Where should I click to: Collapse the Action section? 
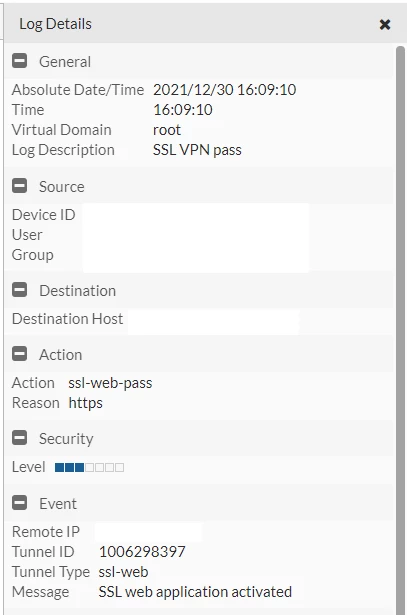(20, 354)
